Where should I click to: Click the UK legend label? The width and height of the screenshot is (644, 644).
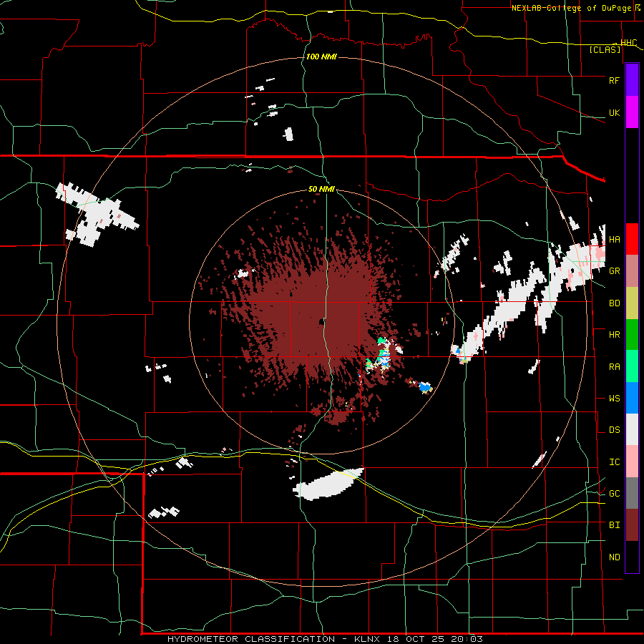tap(614, 112)
